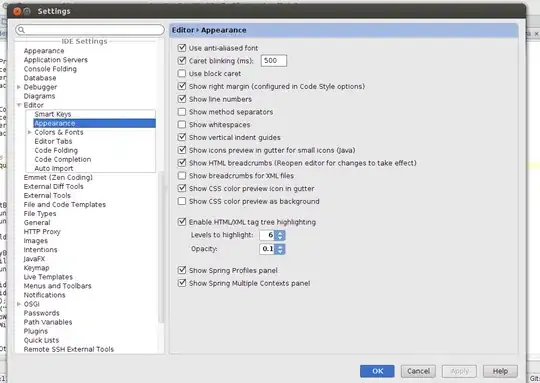Screen dimensions: 540x383
Task: Open the Keymap settings page
Action: pyautogui.click(x=37, y=268)
